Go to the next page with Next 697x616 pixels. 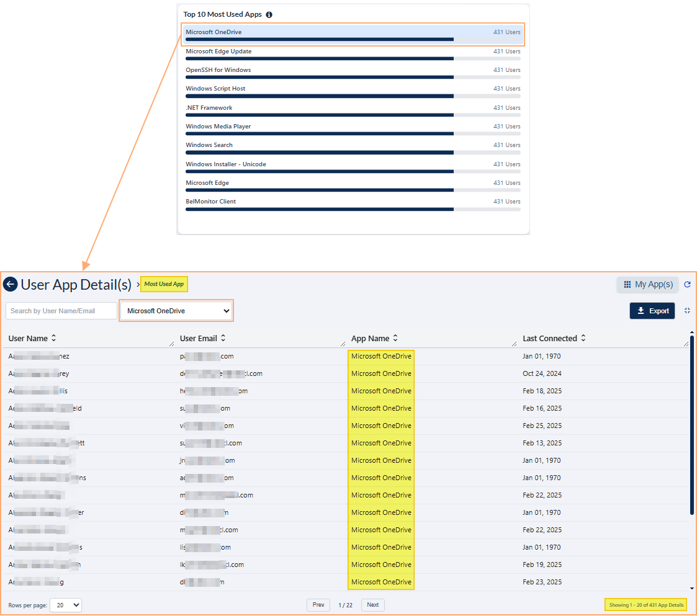click(372, 605)
